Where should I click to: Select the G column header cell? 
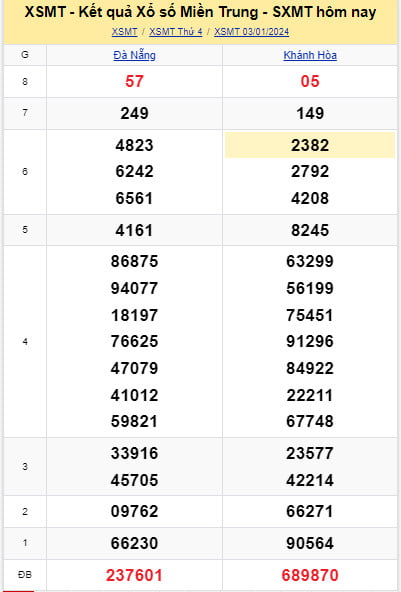tap(25, 55)
